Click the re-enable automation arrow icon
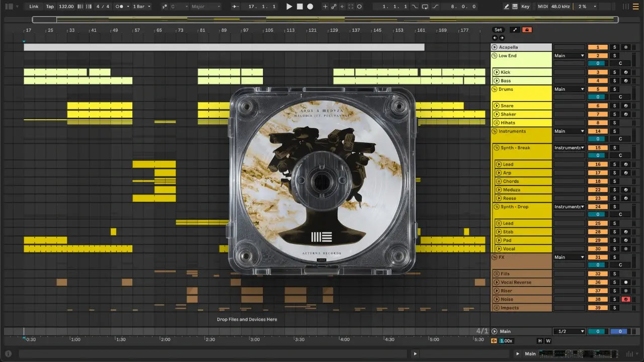Image resolution: width=644 pixels, height=362 pixels. point(342,7)
